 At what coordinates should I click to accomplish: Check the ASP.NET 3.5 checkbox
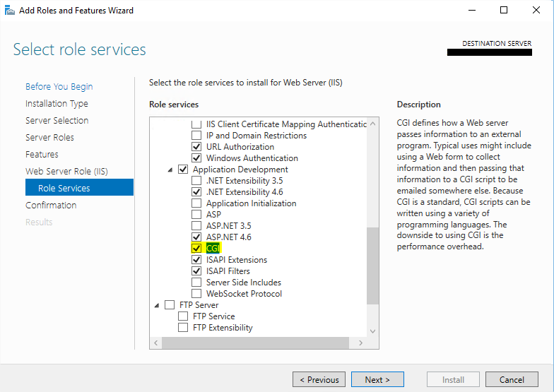196,226
